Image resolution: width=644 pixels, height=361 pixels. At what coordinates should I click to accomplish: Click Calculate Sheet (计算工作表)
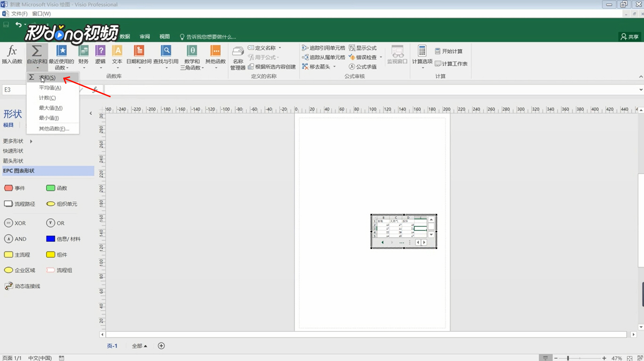pyautogui.click(x=451, y=64)
